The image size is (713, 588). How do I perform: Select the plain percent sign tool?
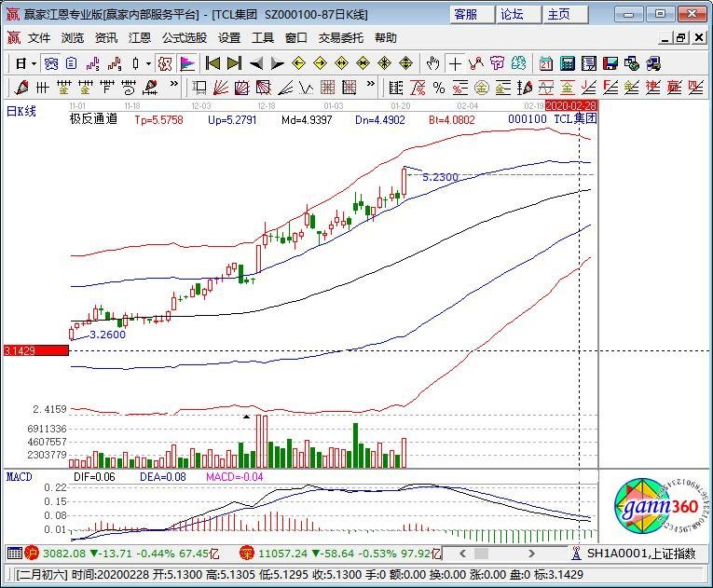439,88
